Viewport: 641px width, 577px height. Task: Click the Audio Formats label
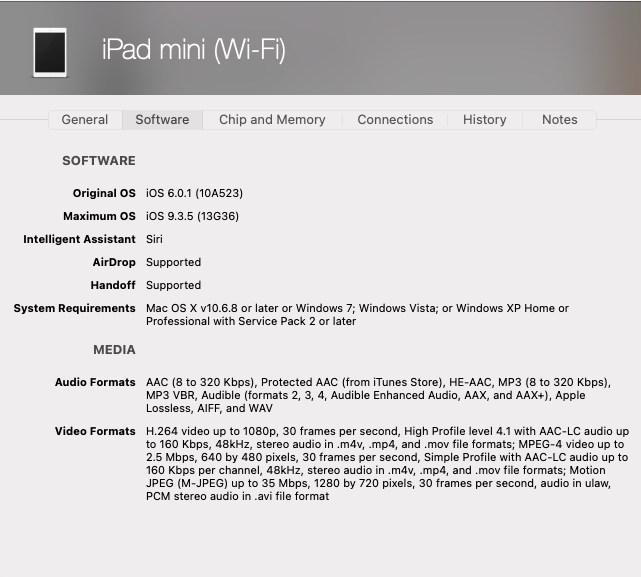pos(95,382)
